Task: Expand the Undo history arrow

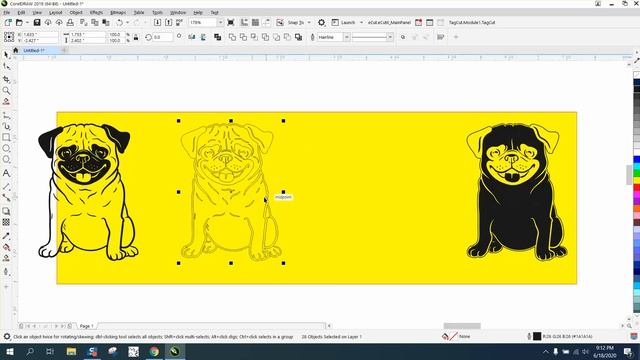Action: pos(127,22)
